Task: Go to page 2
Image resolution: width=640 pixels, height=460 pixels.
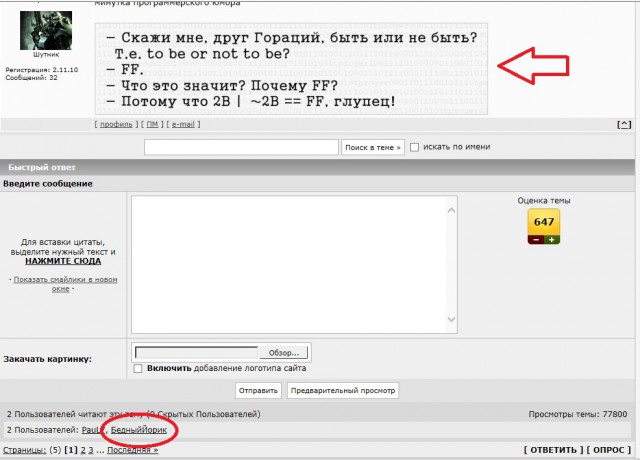Action: coord(83,450)
